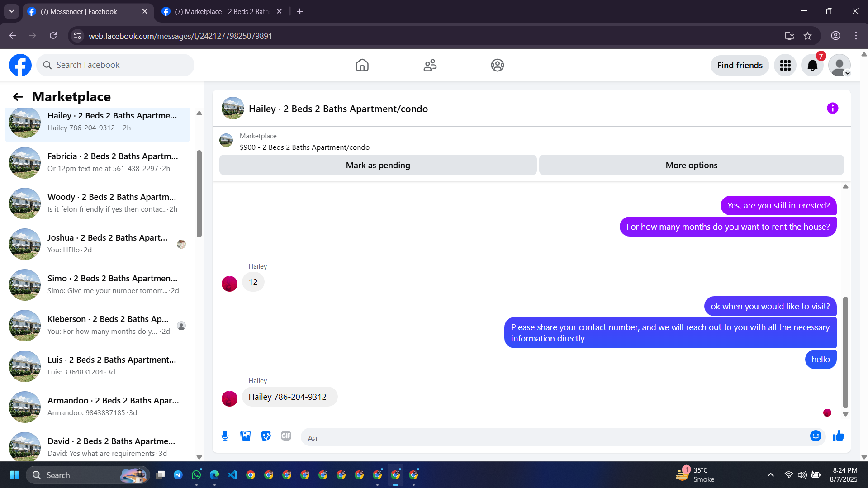Viewport: 868px width, 488px height.
Task: Open Joshua's conversation
Action: (97, 244)
